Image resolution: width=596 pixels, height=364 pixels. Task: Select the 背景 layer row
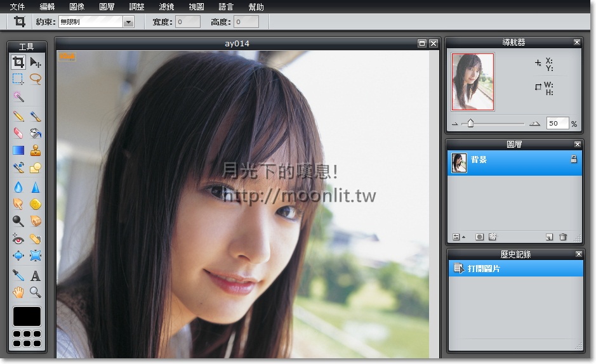[515, 162]
